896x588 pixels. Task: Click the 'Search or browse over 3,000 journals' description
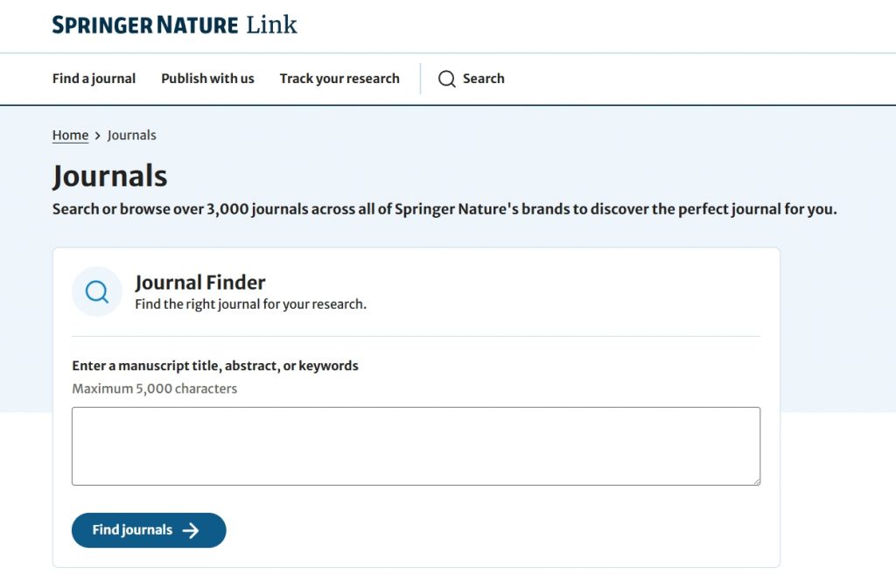click(444, 209)
